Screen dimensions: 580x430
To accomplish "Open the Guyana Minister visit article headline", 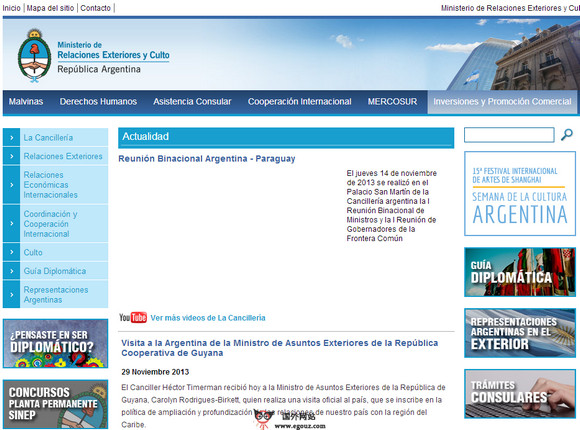I will coord(280,348).
